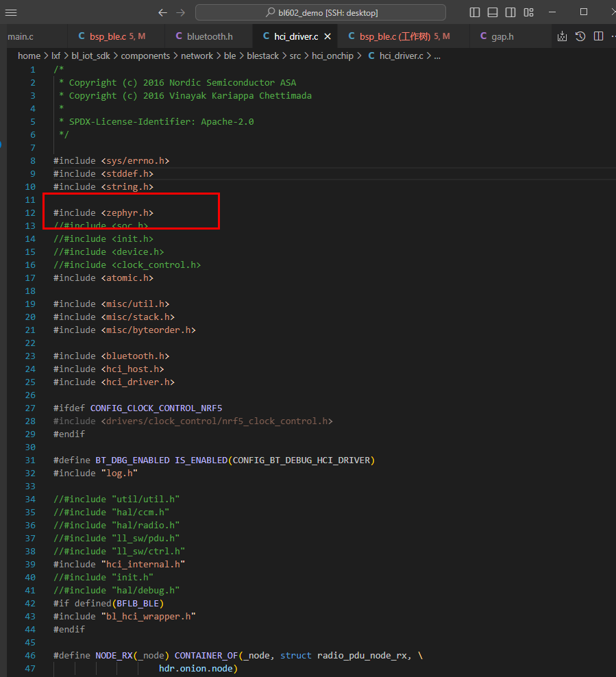Switch to the bsp_ble.c (工作树) tab
Screen dimensions: 616x677
point(403,37)
